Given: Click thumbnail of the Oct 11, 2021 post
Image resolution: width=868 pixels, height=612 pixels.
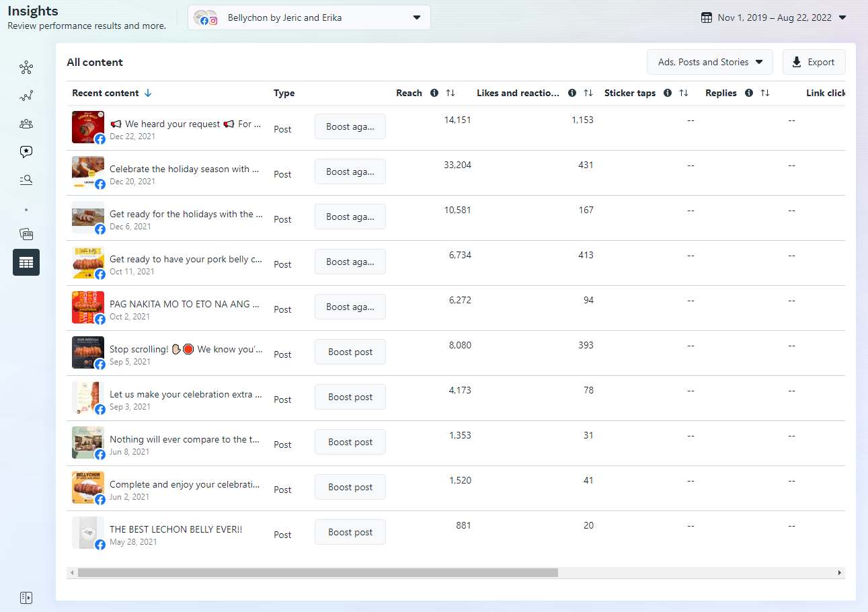Looking at the screenshot, I should 88,262.
